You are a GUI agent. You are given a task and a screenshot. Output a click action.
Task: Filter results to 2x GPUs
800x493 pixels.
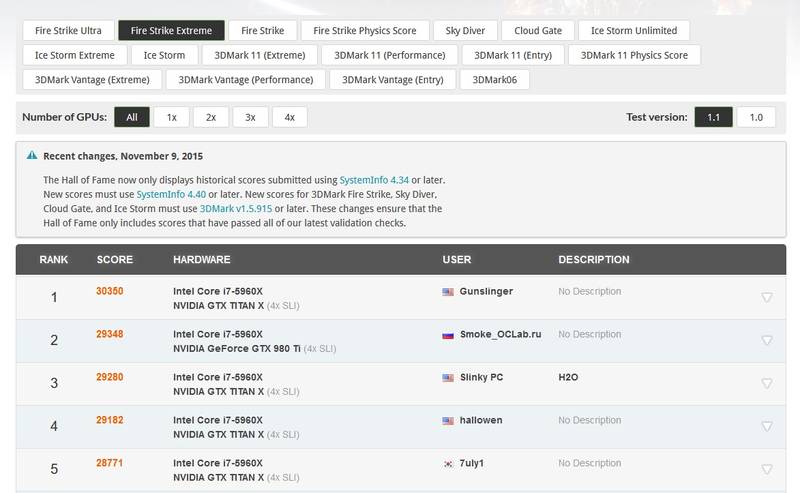click(x=211, y=117)
